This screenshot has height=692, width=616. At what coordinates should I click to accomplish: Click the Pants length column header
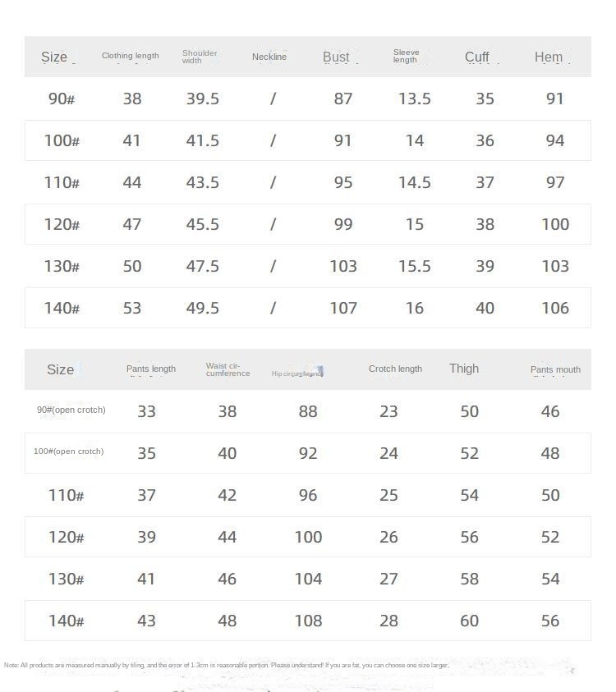click(151, 369)
